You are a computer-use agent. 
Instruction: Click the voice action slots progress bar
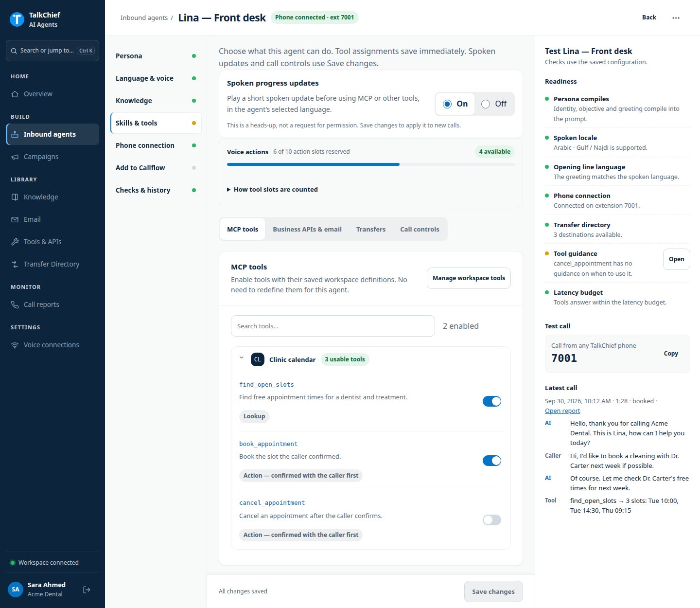[x=371, y=164]
